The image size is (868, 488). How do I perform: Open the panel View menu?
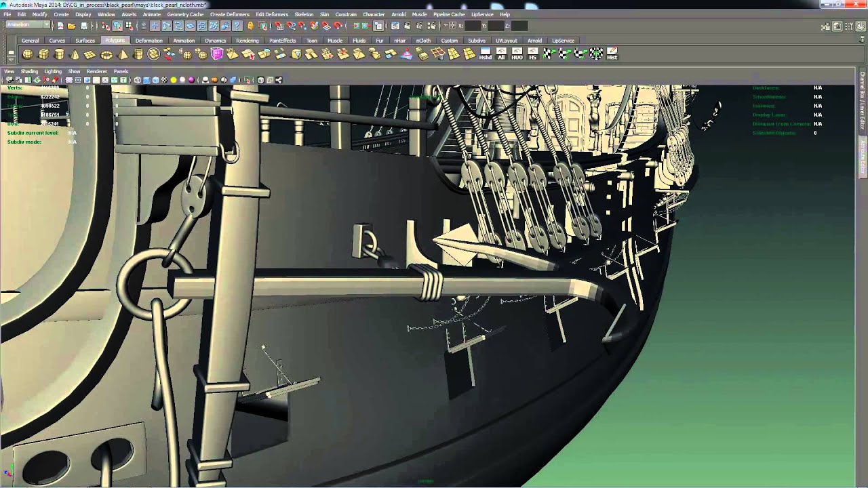pyautogui.click(x=9, y=71)
